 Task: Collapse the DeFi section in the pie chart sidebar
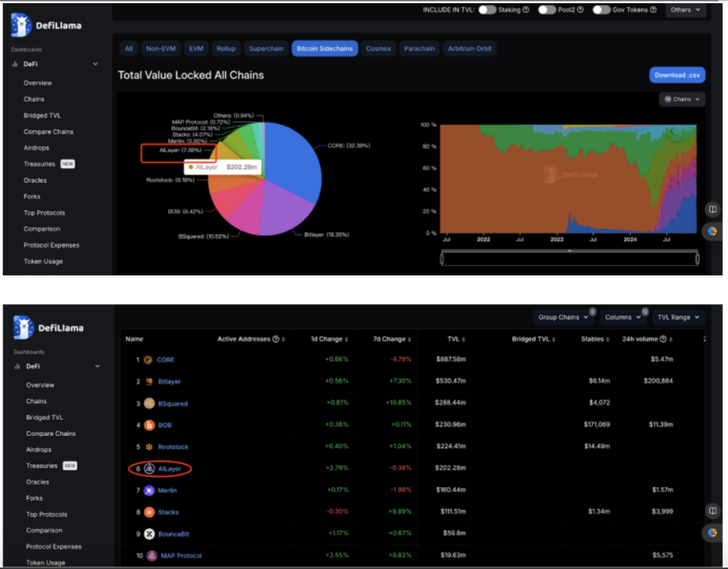[95, 64]
